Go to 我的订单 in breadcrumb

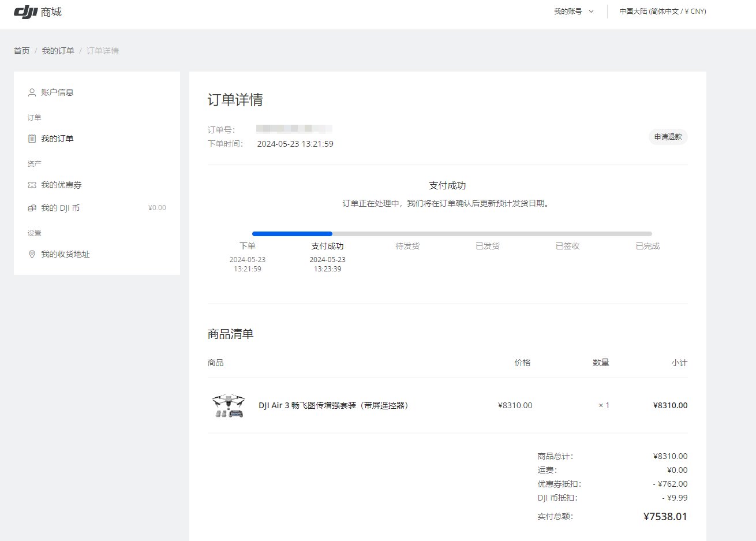(x=58, y=51)
